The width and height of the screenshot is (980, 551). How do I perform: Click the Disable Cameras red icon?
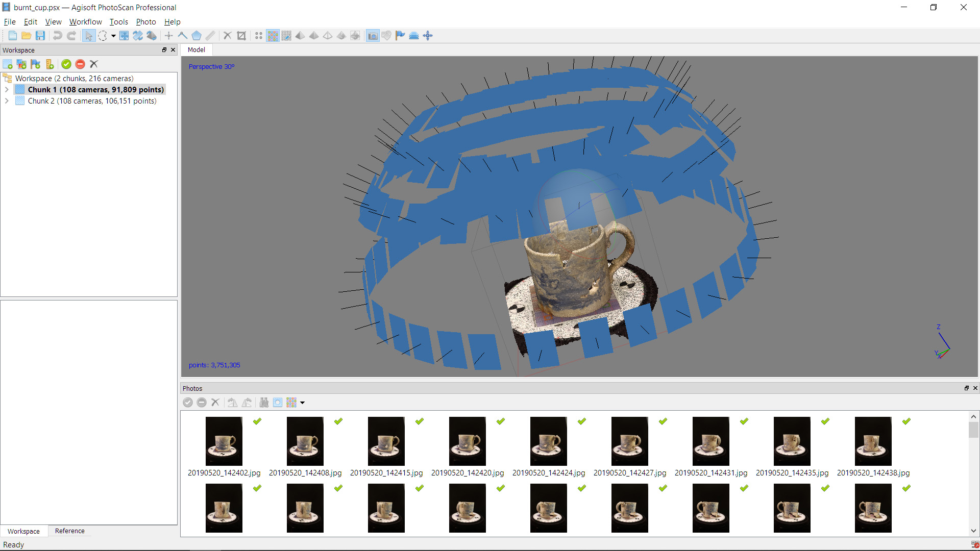80,64
